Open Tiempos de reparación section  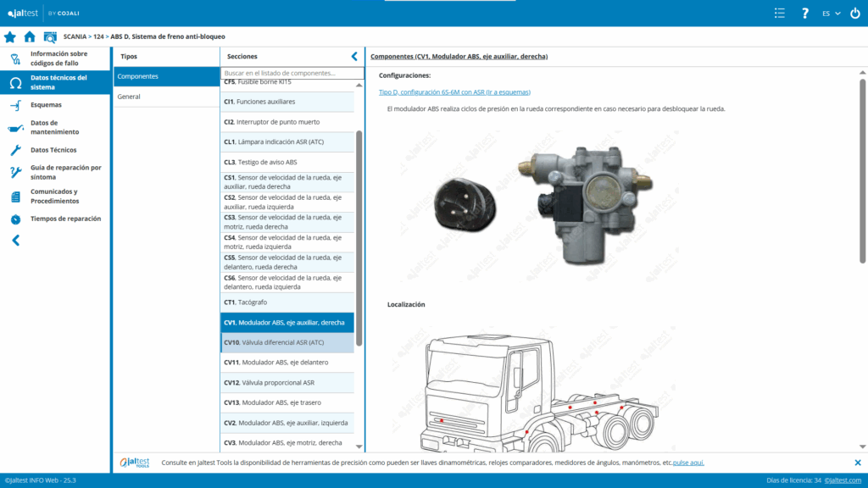pyautogui.click(x=65, y=219)
